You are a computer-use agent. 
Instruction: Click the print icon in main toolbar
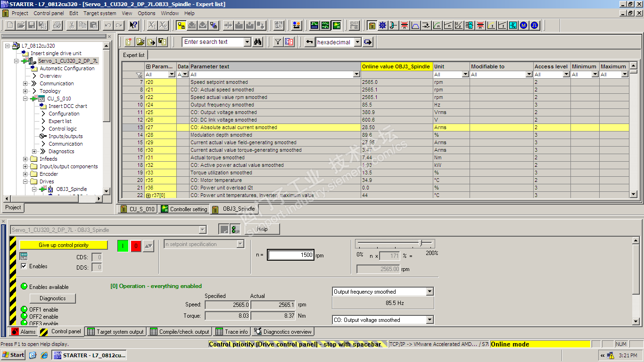tap(57, 25)
